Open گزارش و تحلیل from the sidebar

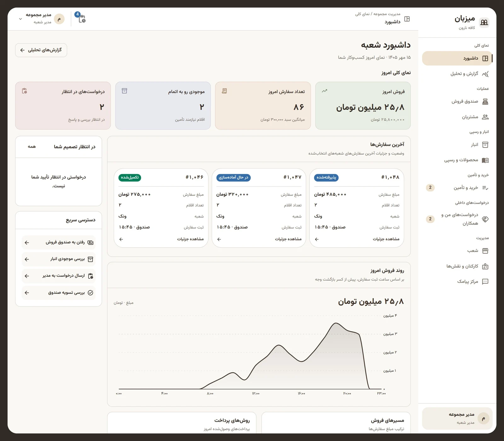tap(457, 74)
